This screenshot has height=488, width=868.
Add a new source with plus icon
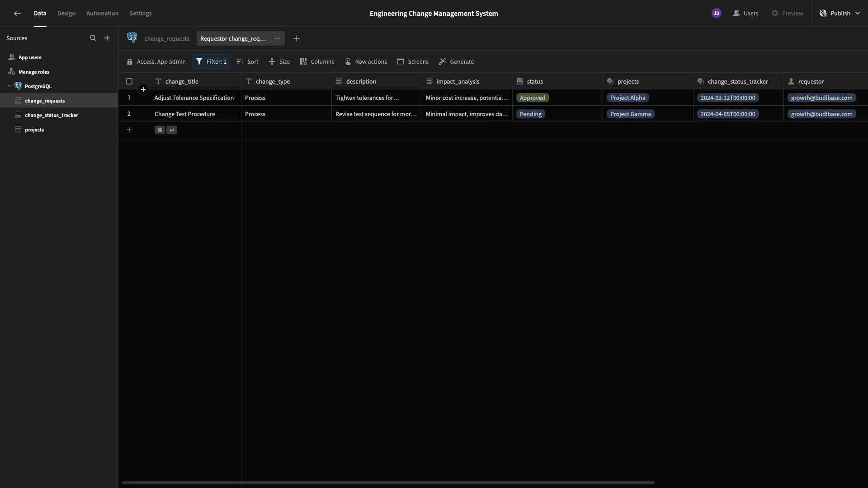tap(107, 38)
